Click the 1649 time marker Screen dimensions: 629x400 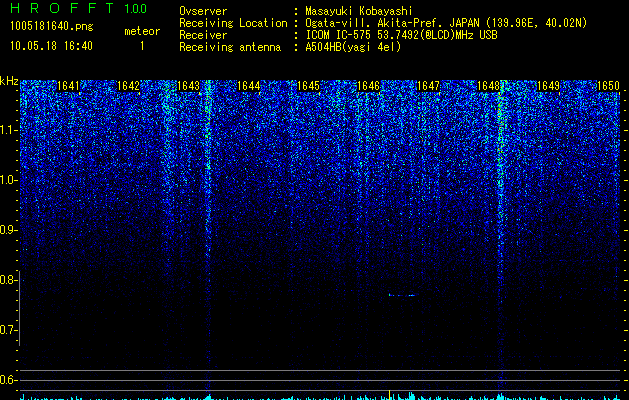pyautogui.click(x=548, y=86)
